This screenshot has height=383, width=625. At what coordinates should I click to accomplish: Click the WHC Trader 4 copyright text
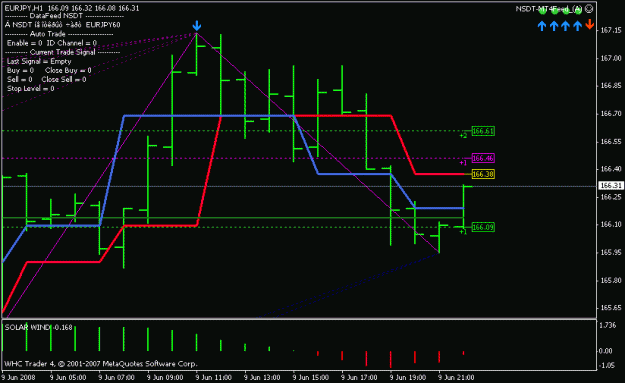pyautogui.click(x=100, y=364)
